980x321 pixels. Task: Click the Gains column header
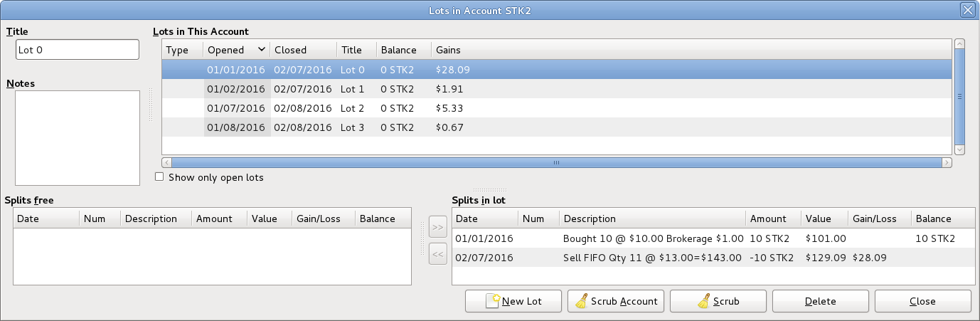click(x=448, y=50)
